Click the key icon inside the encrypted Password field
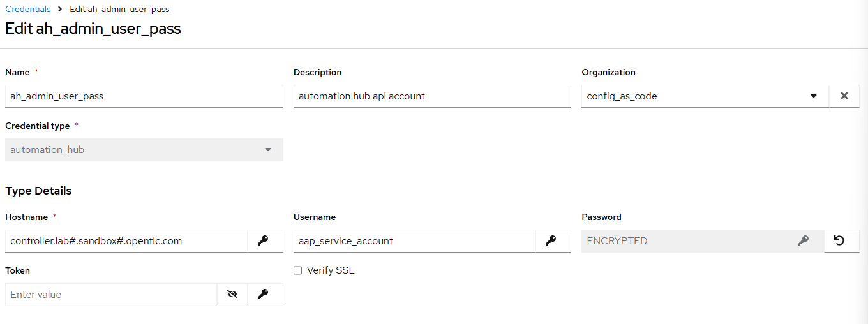 pos(804,240)
